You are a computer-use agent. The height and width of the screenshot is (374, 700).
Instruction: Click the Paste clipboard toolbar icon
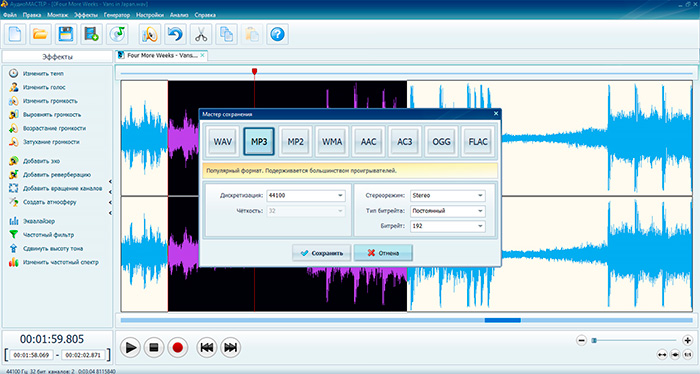[x=252, y=34]
